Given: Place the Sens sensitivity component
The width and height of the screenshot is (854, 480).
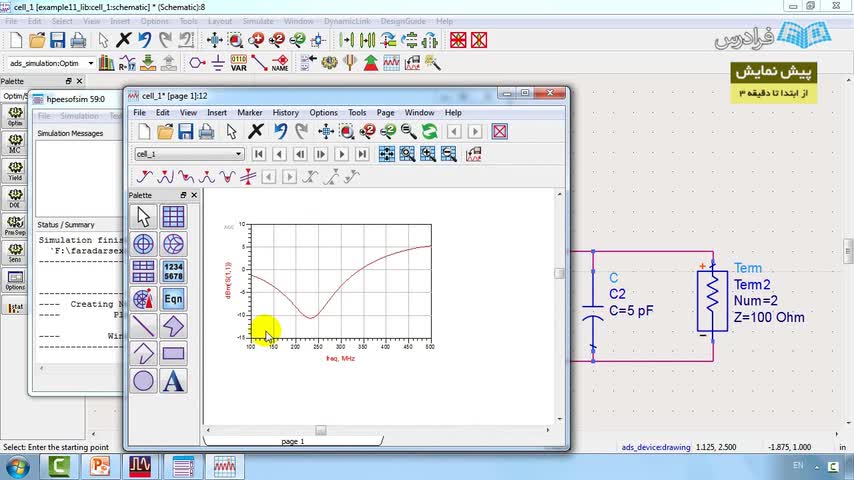Looking at the screenshot, I should click(15, 252).
